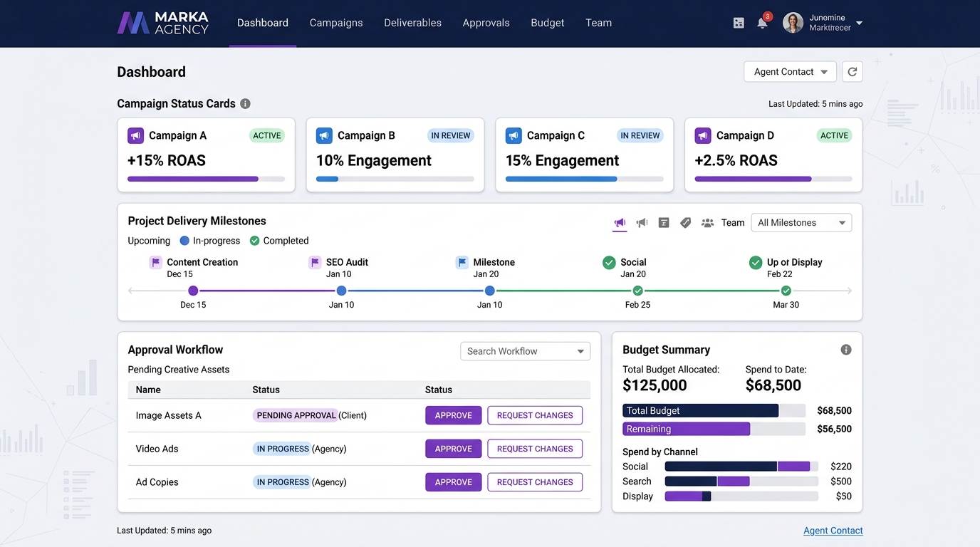Screen dimensions: 980x547
Task: Click the tag filter icon in Project Delivery Milestones
Action: coord(685,222)
